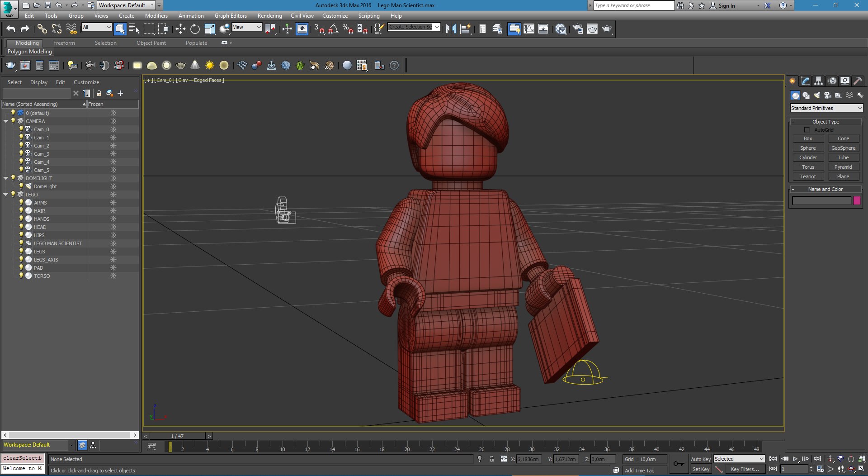Switch to the Hierarchy command panel tab
This screenshot has width=868, height=476.
(x=819, y=81)
